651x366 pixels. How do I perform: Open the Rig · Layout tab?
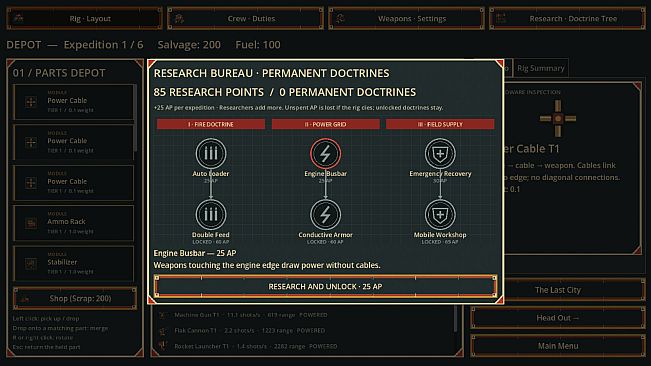pos(84,19)
